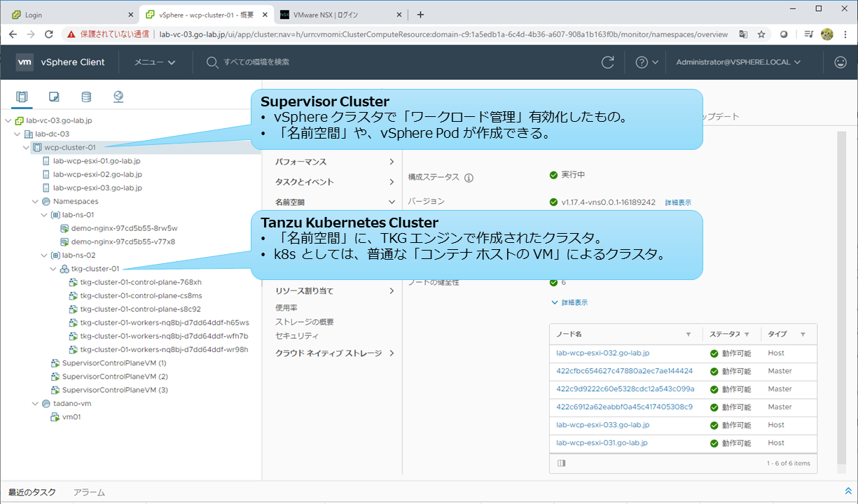Expand the recent tasks panel with double chevron

click(848, 491)
